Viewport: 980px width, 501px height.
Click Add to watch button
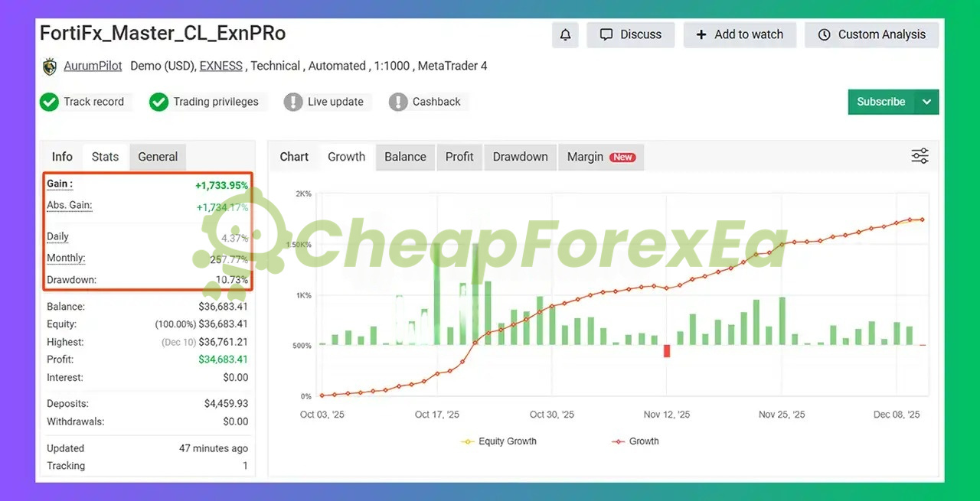(739, 34)
